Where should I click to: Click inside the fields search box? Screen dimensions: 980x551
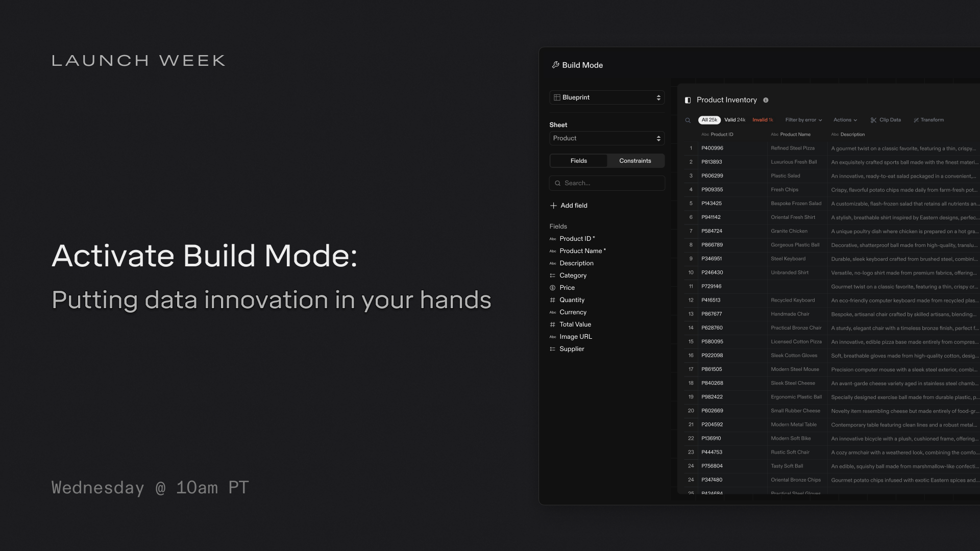607,183
